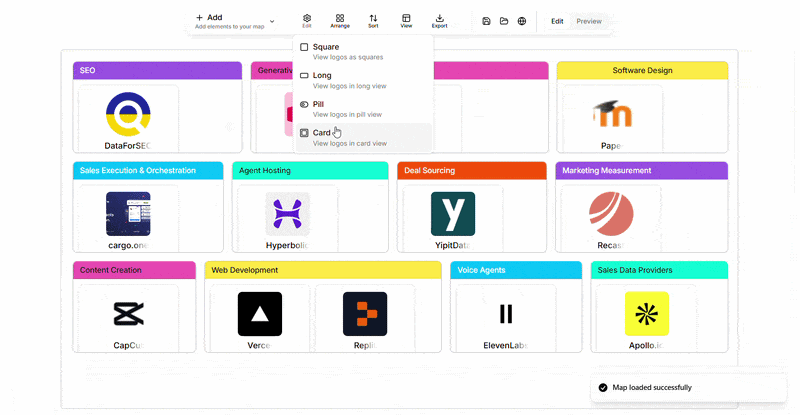
Task: Click the Agent Hosting header
Action: tap(310, 170)
